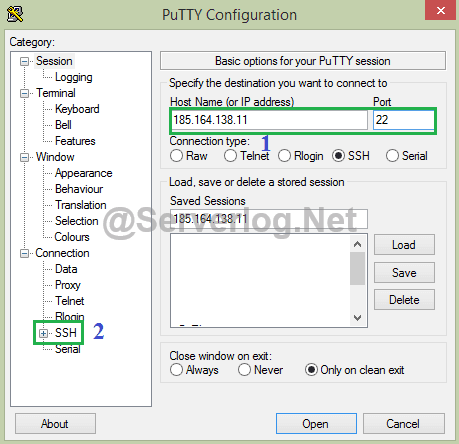Open the Data settings category
This screenshot has height=444, width=459.
(x=66, y=269)
